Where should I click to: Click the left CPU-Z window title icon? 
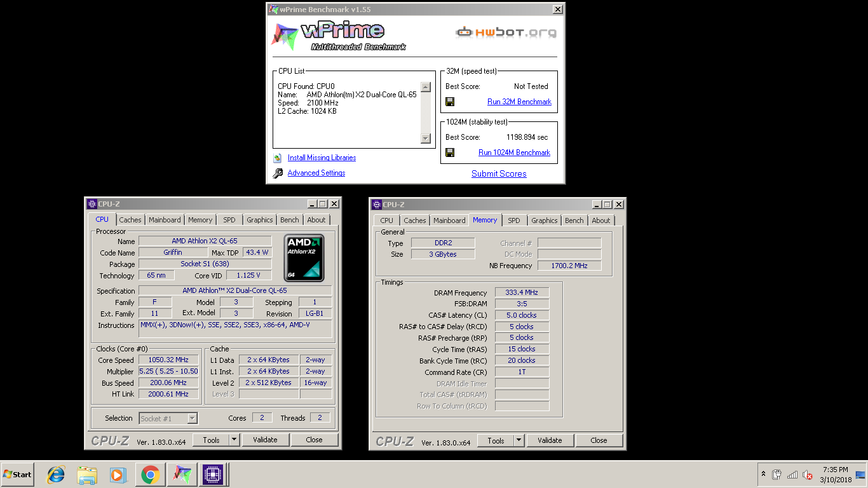[x=92, y=204]
